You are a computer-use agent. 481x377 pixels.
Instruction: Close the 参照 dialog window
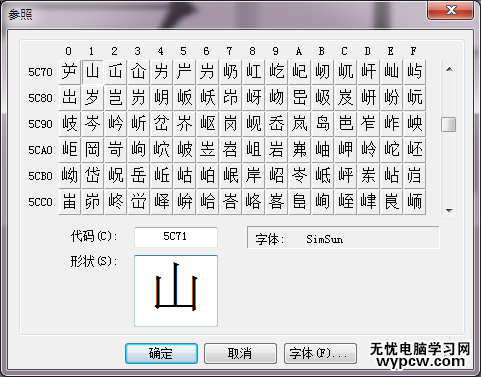click(x=451, y=10)
